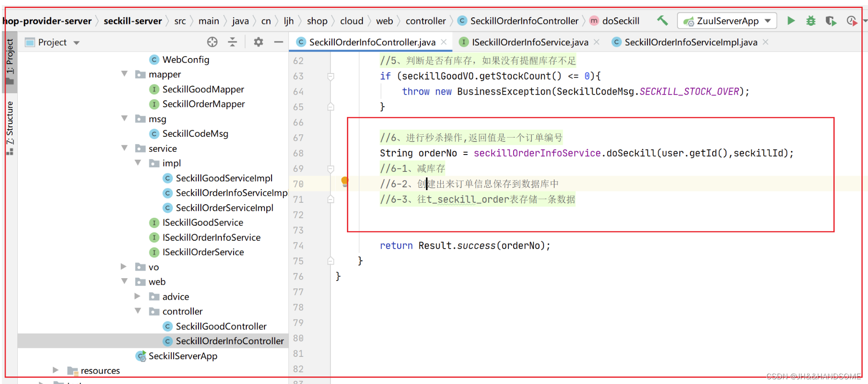The width and height of the screenshot is (868, 384).
Task: Collapse the msg folder
Action: (x=125, y=118)
